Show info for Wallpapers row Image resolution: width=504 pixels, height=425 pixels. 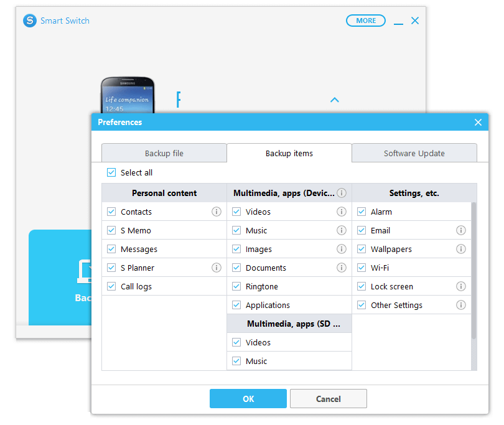461,249
